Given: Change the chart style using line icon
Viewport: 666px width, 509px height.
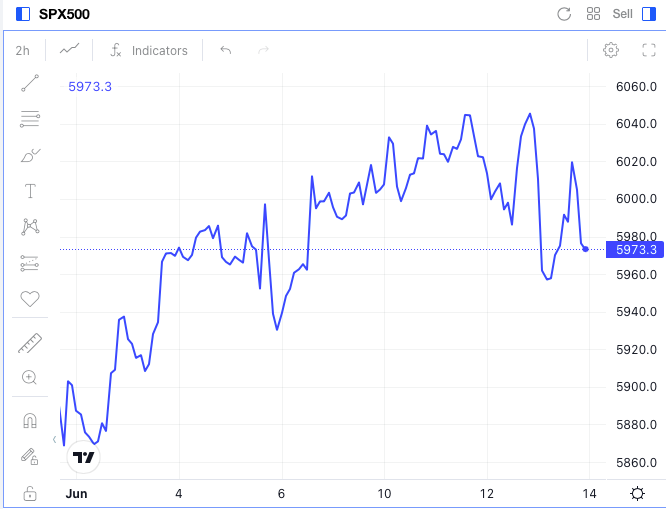Looking at the screenshot, I should (69, 49).
